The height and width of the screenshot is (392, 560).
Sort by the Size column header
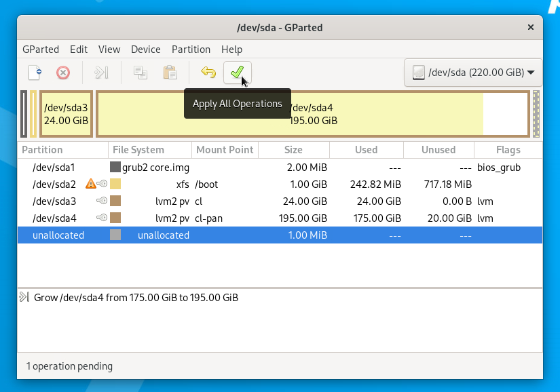293,150
